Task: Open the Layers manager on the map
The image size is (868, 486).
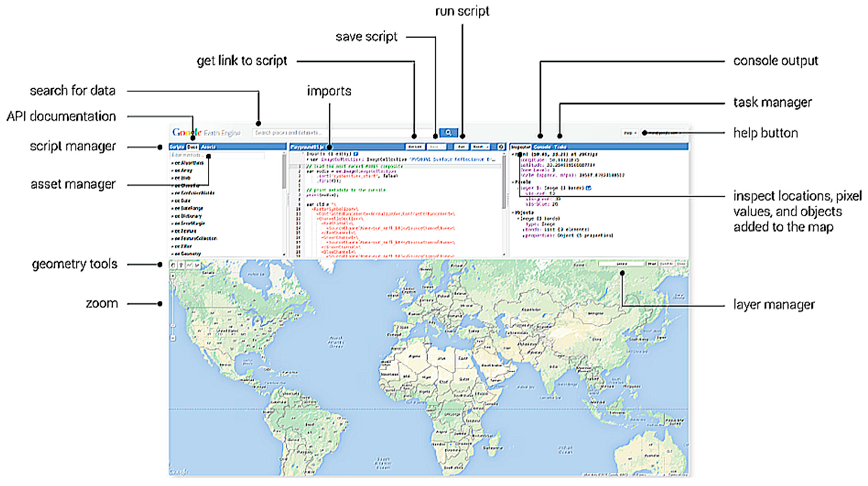Action: coord(622,264)
